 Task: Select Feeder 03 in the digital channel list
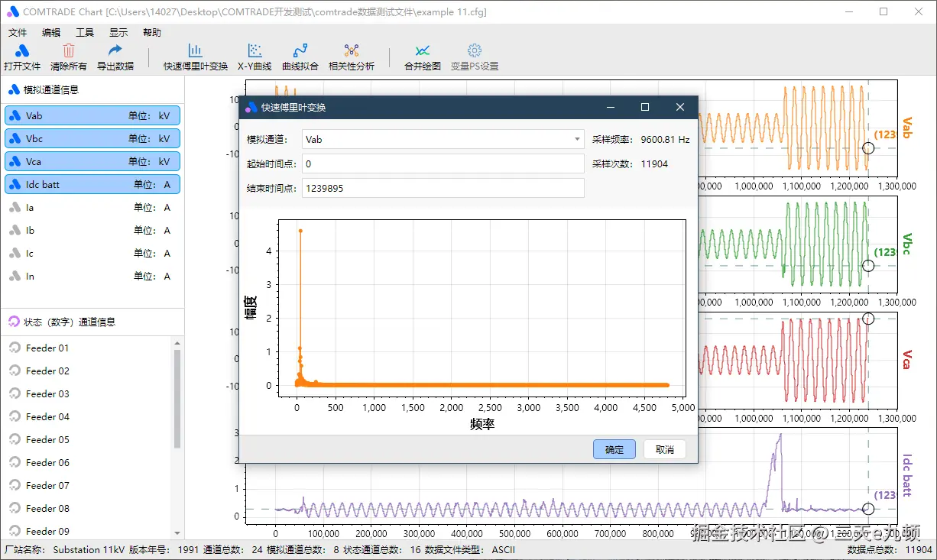[47, 393]
